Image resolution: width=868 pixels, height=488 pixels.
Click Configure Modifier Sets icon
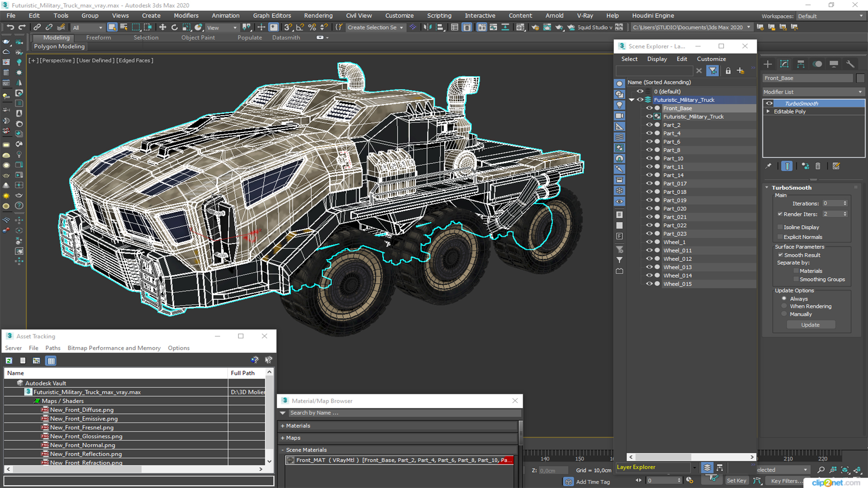point(836,166)
